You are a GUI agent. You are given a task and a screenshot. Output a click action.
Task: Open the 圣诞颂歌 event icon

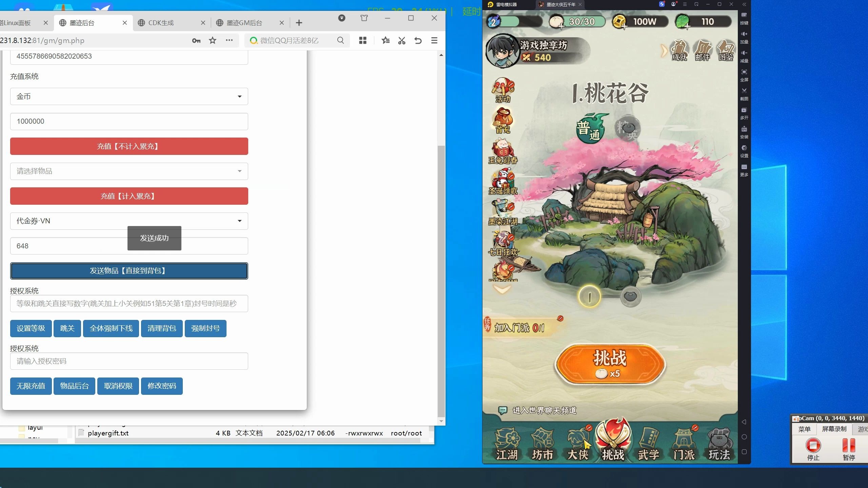point(503,182)
